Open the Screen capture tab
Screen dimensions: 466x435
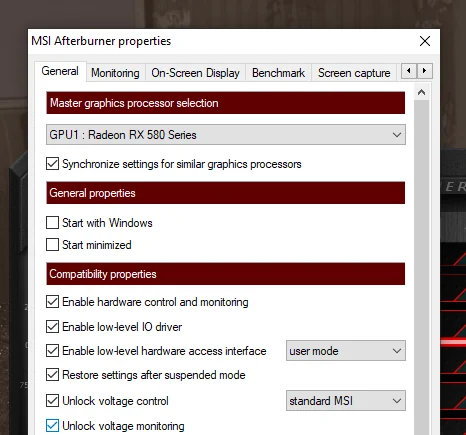pos(354,73)
